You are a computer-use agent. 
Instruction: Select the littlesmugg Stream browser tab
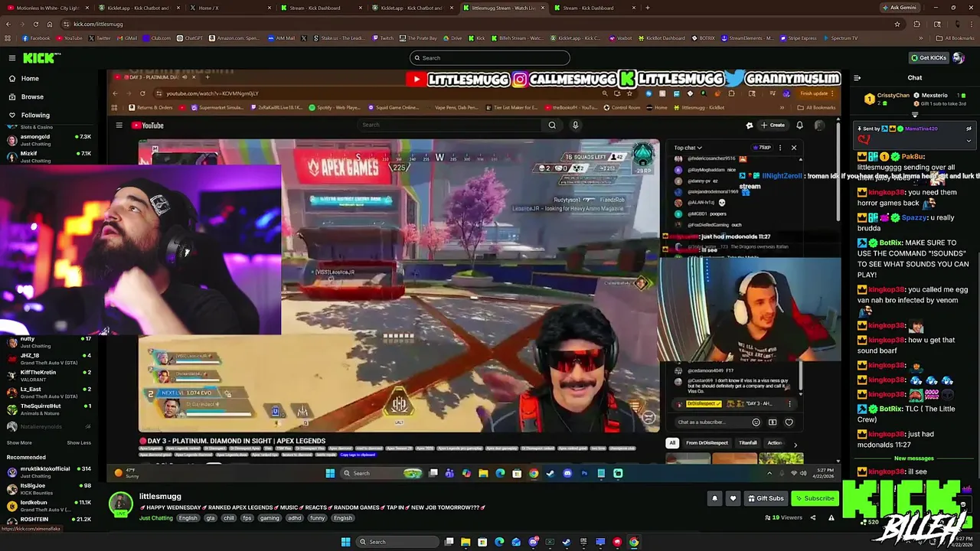click(x=503, y=8)
